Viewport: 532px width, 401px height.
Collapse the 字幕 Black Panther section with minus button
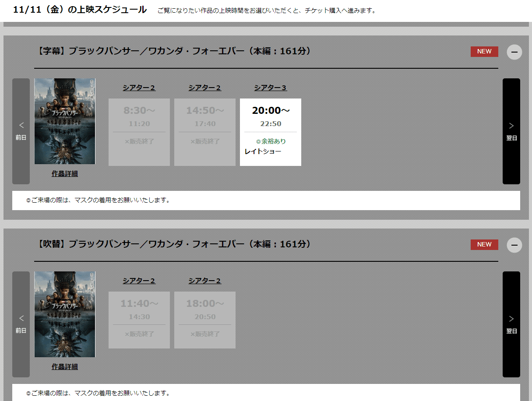[x=514, y=52]
